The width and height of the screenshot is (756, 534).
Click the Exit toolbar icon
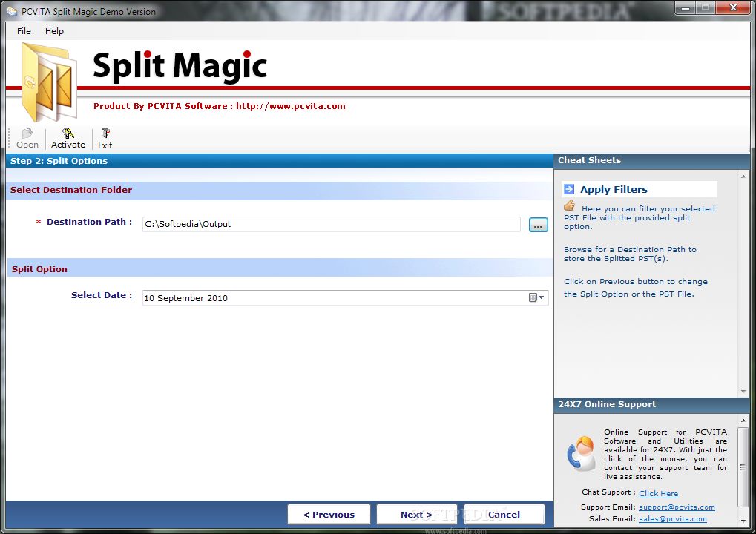[x=105, y=133]
